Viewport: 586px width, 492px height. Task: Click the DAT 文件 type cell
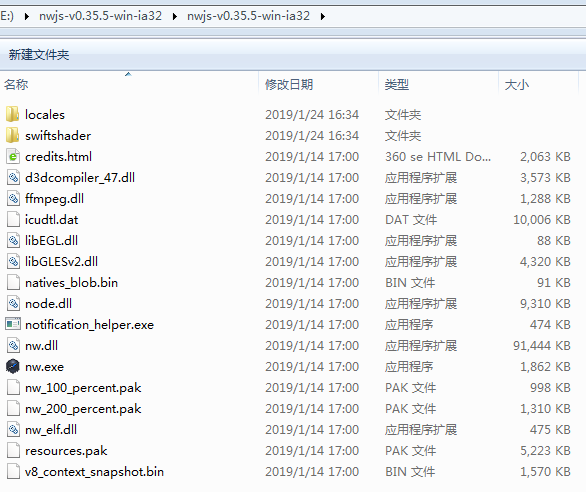point(411,219)
